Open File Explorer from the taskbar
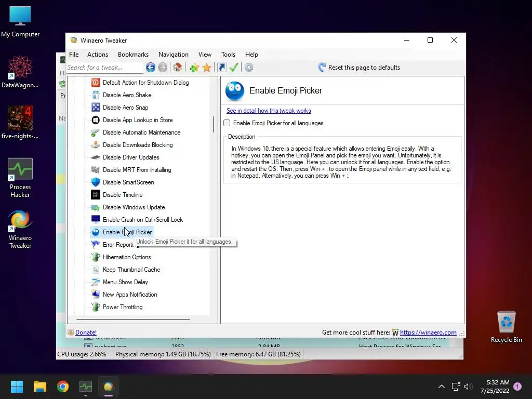The height and width of the screenshot is (399, 532). click(x=39, y=387)
